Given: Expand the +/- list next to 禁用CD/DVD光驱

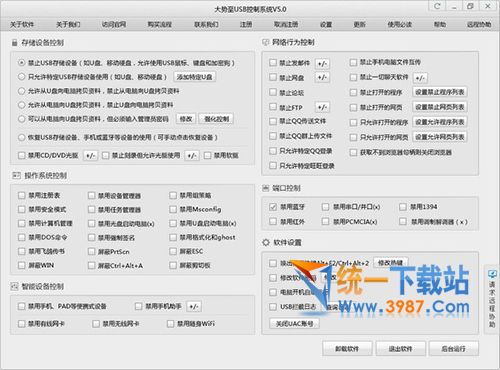Looking at the screenshot, I should click(x=91, y=156).
